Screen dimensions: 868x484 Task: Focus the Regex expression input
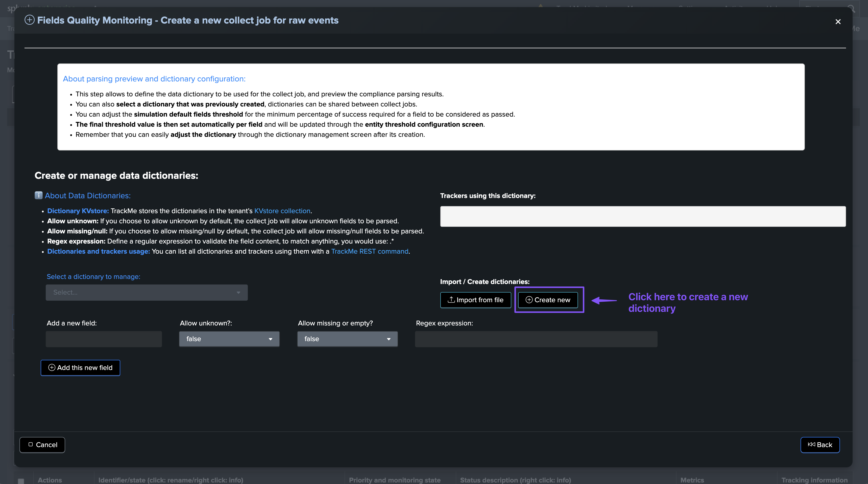536,339
